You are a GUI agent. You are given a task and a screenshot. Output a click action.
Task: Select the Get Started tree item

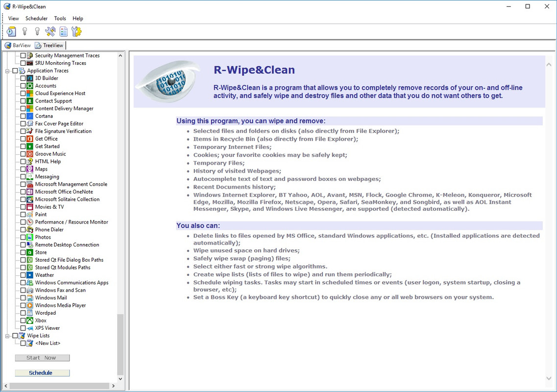pyautogui.click(x=47, y=146)
